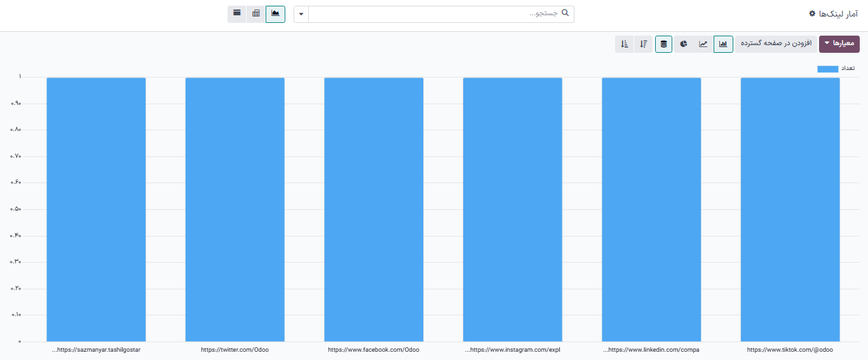The height and width of the screenshot is (360, 868).
Task: Toggle ascending sort order
Action: pos(625,44)
